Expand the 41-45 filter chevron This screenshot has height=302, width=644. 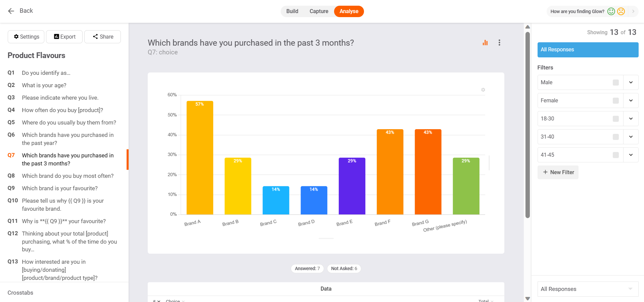631,155
